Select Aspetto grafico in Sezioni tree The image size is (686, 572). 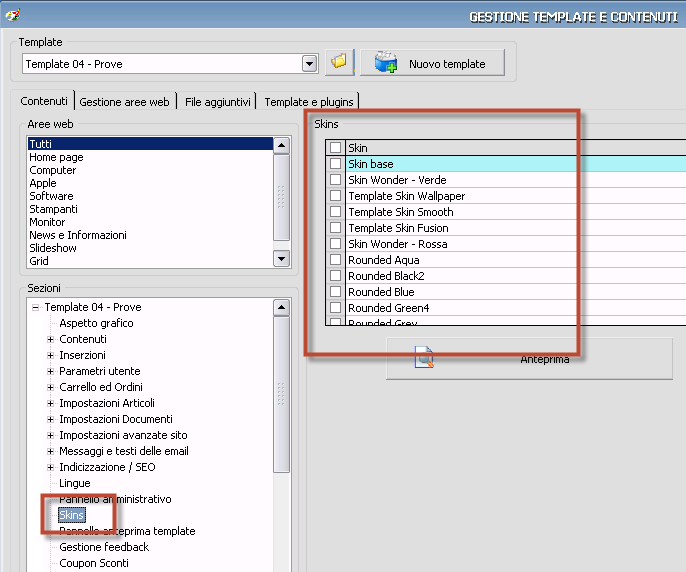[96, 323]
